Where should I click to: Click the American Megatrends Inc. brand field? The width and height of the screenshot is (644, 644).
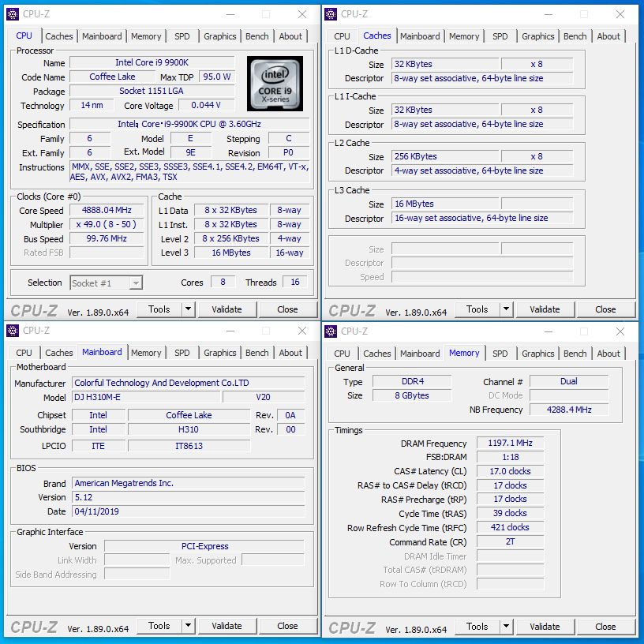189,483
